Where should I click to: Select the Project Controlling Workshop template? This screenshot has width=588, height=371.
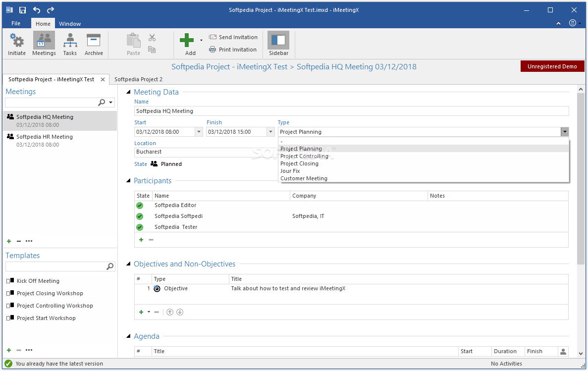click(55, 306)
